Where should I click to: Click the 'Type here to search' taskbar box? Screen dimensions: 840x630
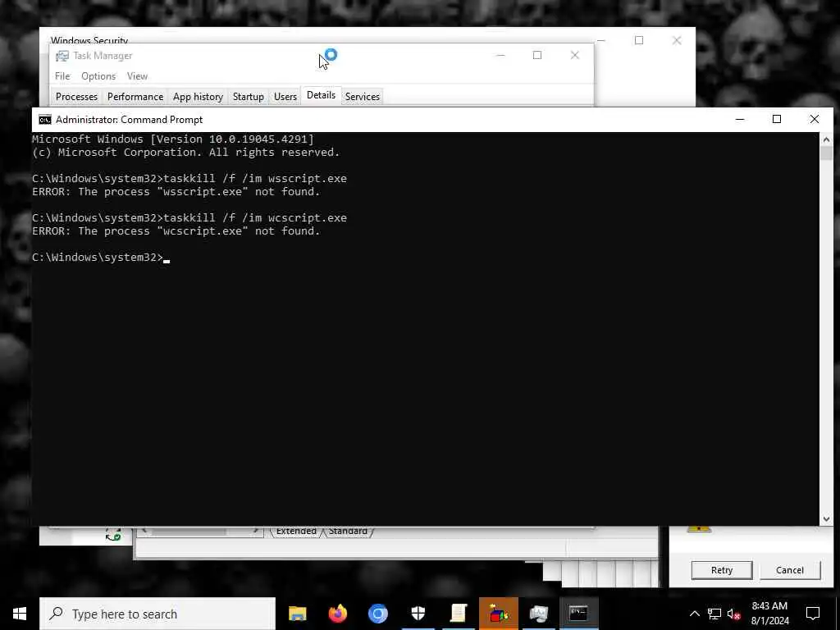click(157, 614)
